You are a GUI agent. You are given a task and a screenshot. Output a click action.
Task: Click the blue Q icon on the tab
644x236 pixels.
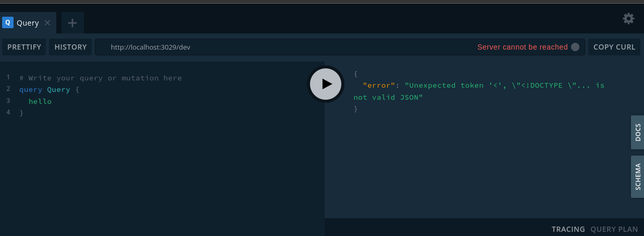[7, 22]
